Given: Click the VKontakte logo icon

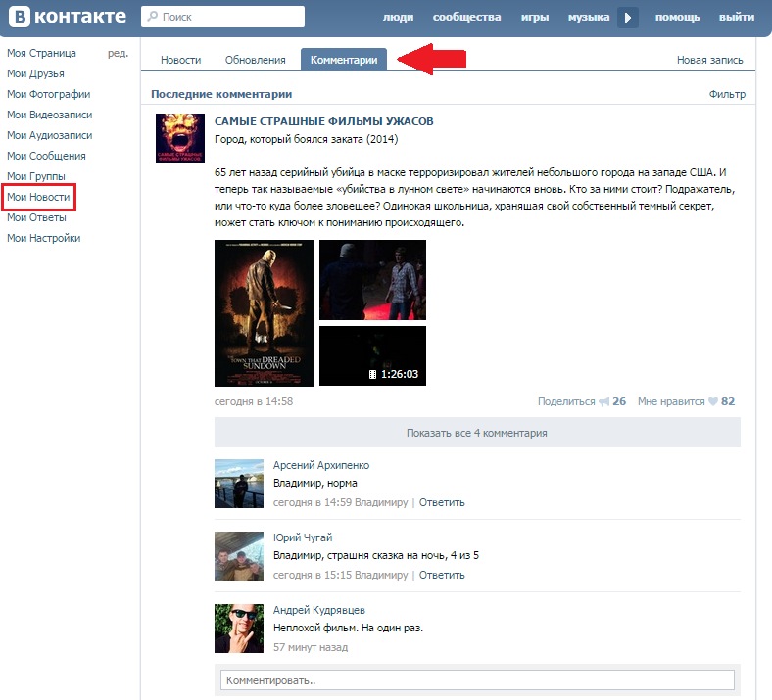Looking at the screenshot, I should click(x=20, y=17).
